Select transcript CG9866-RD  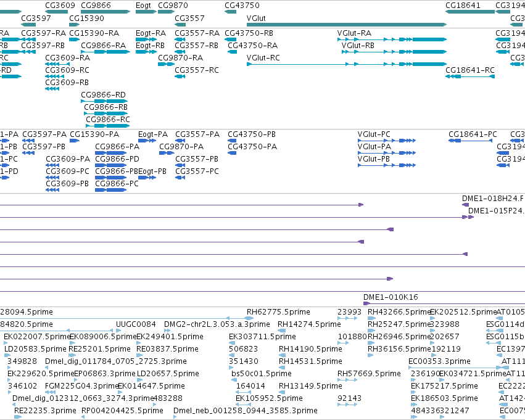click(104, 101)
